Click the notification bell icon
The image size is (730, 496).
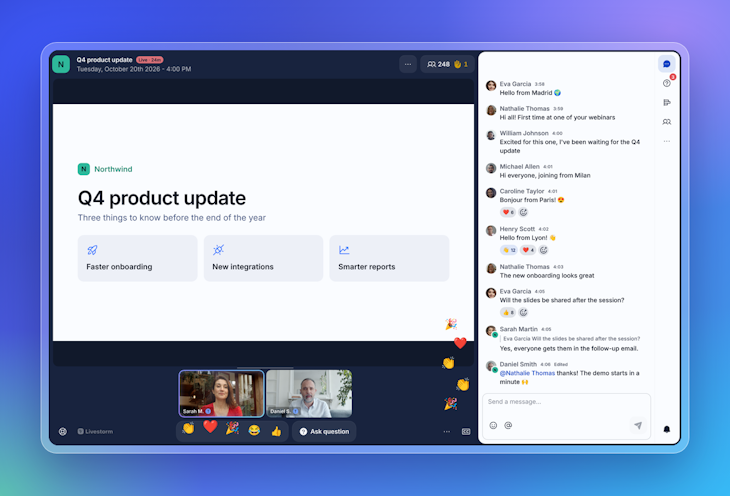[667, 429]
